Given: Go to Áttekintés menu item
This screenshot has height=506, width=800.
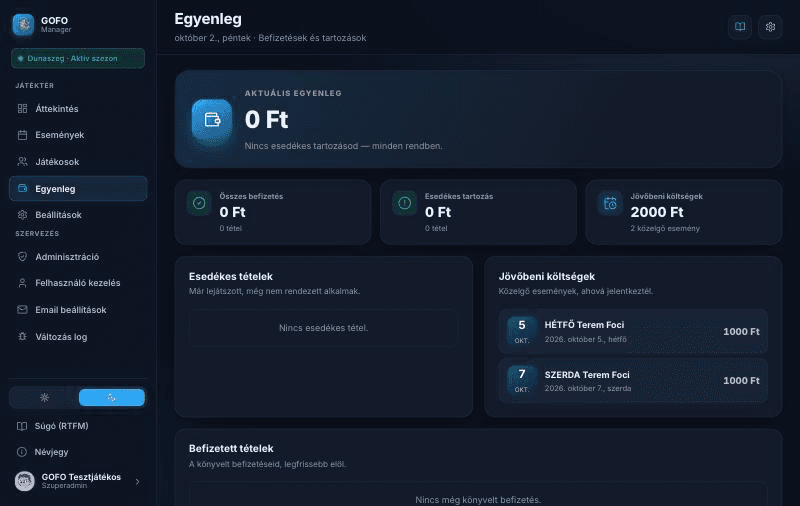Looking at the screenshot, I should 78,109.
